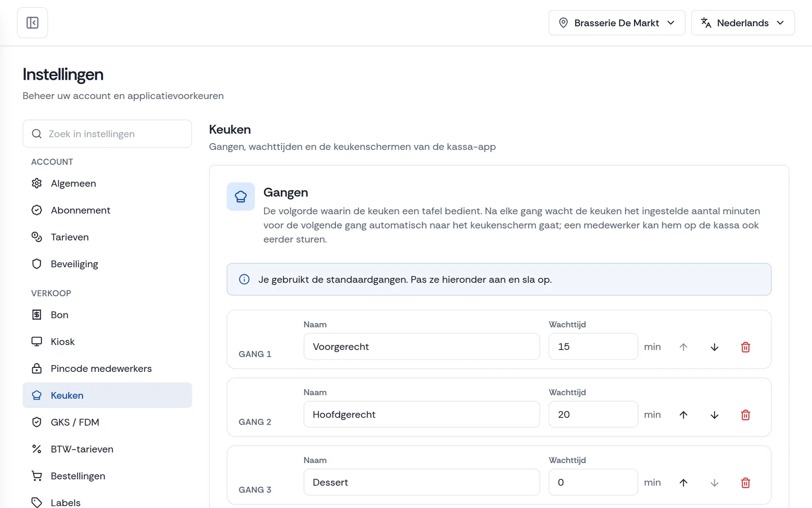Screen dimensions: 812x508
Task: Open Abonnement settings
Action: [x=107, y=210]
